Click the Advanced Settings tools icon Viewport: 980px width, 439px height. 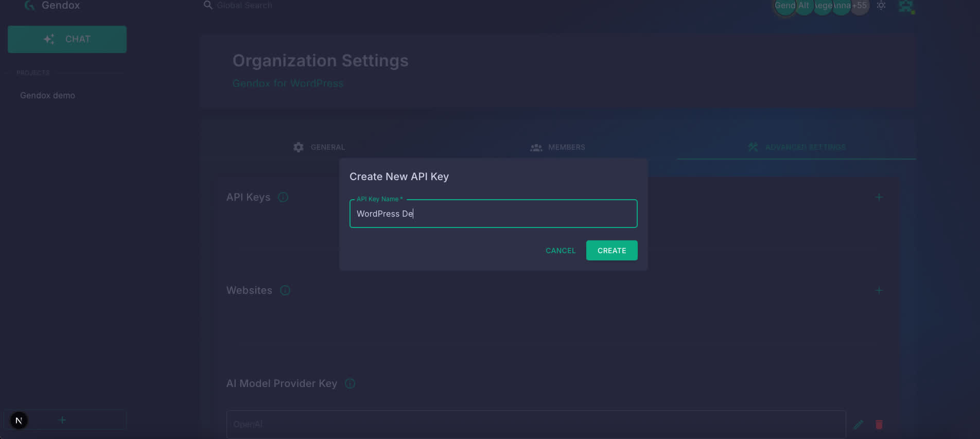(x=753, y=147)
